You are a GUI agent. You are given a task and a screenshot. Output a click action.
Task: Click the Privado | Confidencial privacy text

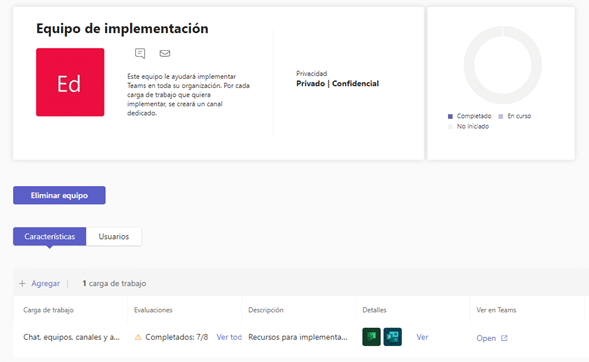tap(337, 83)
